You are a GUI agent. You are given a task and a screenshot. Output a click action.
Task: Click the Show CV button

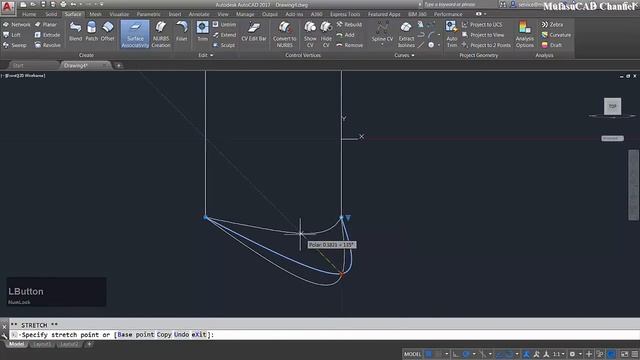coord(310,35)
